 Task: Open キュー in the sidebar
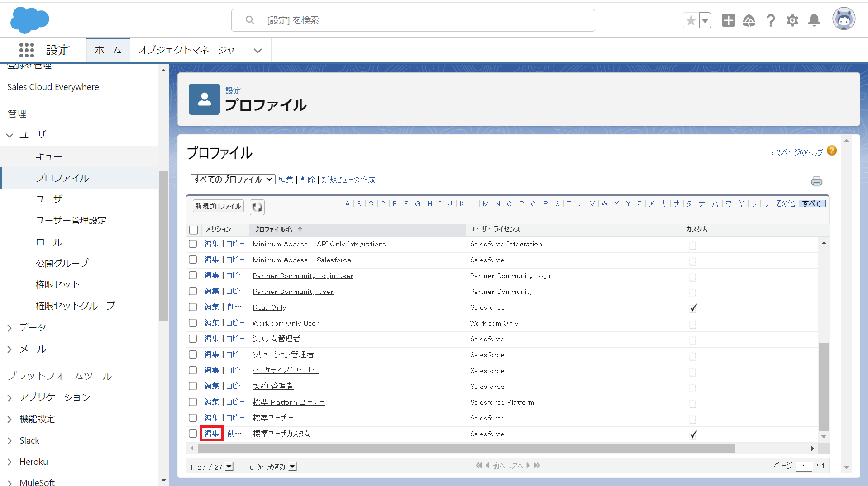tap(48, 156)
